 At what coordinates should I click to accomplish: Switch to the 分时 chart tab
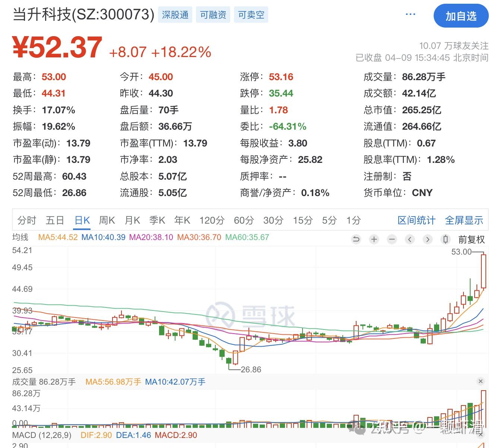27,220
